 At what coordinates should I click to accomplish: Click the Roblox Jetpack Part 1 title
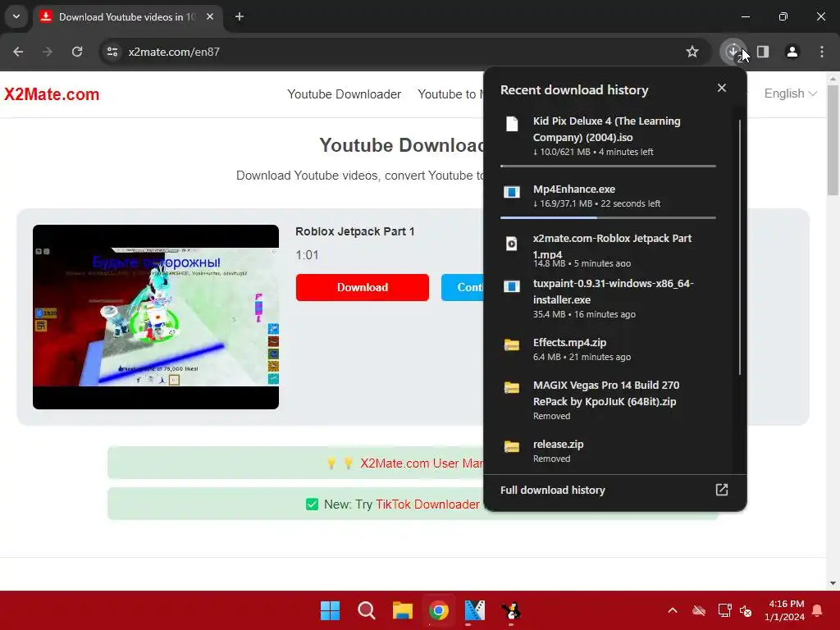354,231
